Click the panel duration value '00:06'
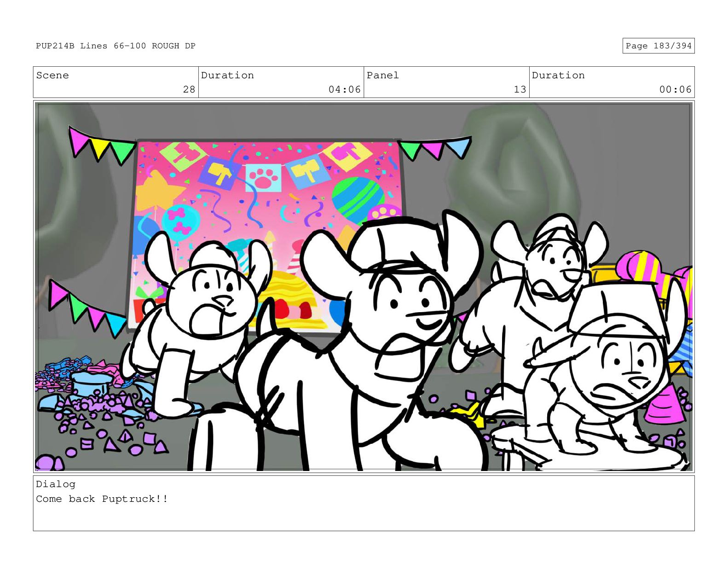This screenshot has height=564, width=728. tap(675, 89)
